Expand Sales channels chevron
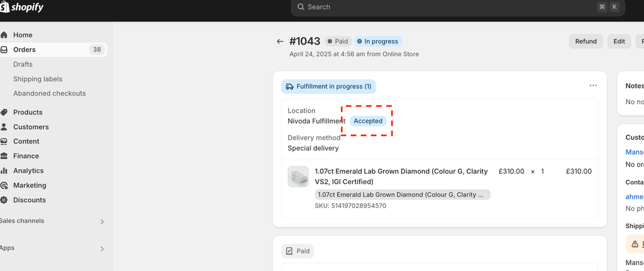644x271 pixels. [103, 222]
